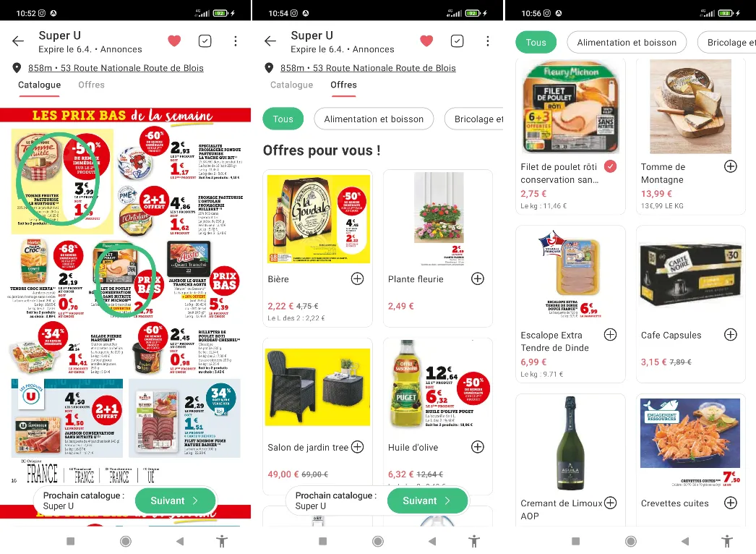This screenshot has width=756, height=554.
Task: Toggle the checklist icon in Catalogue screen header
Action: (205, 41)
